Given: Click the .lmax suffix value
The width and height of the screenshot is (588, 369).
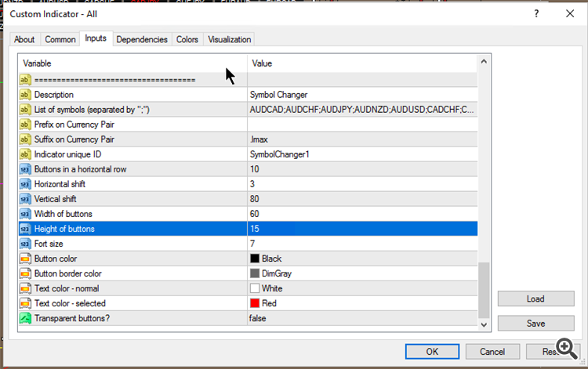Looking at the screenshot, I should click(260, 139).
